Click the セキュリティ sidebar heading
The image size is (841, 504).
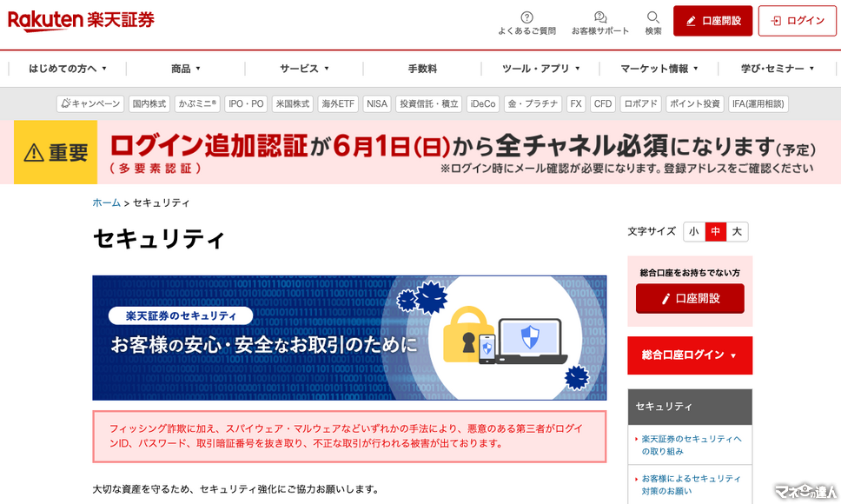(690, 407)
